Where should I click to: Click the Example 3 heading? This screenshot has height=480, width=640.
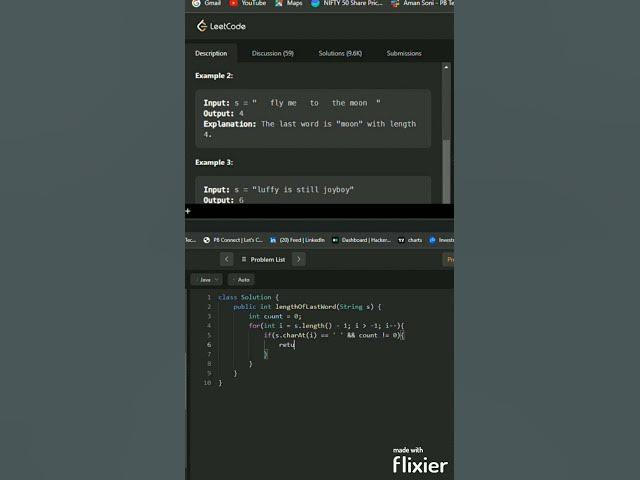click(x=214, y=162)
